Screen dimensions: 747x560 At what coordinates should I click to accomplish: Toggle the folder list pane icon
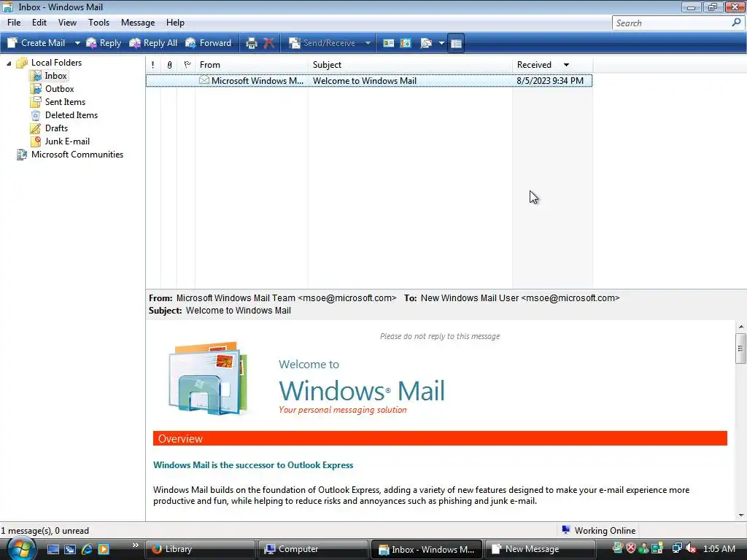[456, 43]
